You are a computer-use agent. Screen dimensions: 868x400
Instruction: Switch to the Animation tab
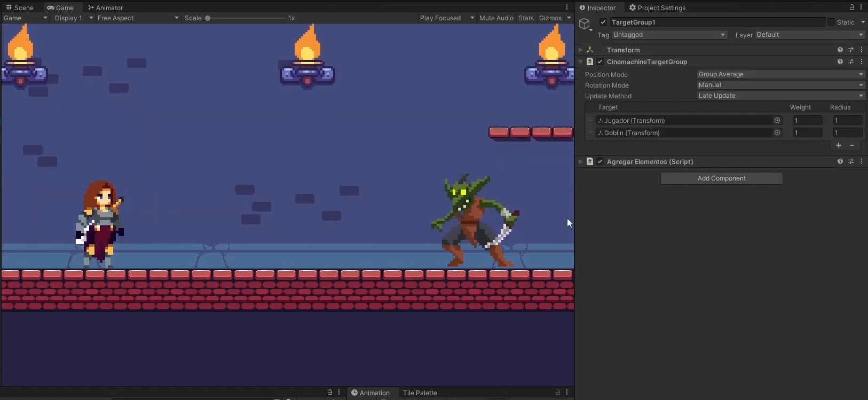pos(370,393)
